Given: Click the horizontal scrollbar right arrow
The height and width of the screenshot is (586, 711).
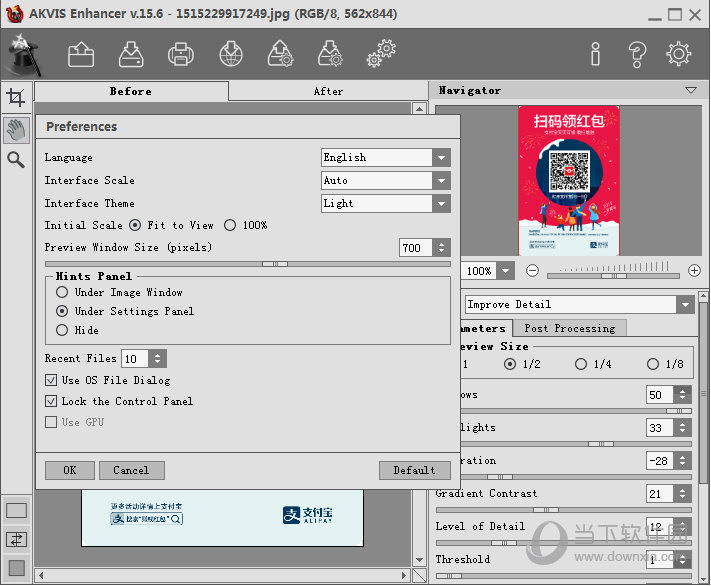Looking at the screenshot, I should click(404, 576).
